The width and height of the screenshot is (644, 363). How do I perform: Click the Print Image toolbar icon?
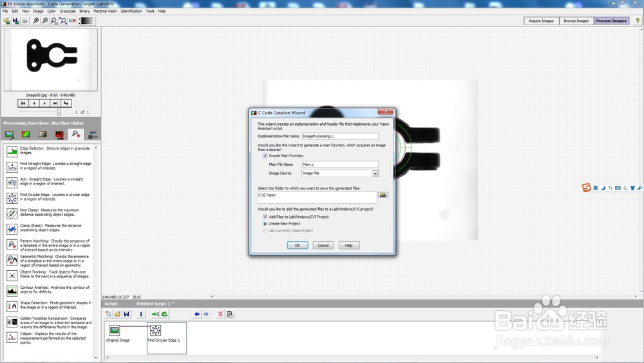click(24, 21)
